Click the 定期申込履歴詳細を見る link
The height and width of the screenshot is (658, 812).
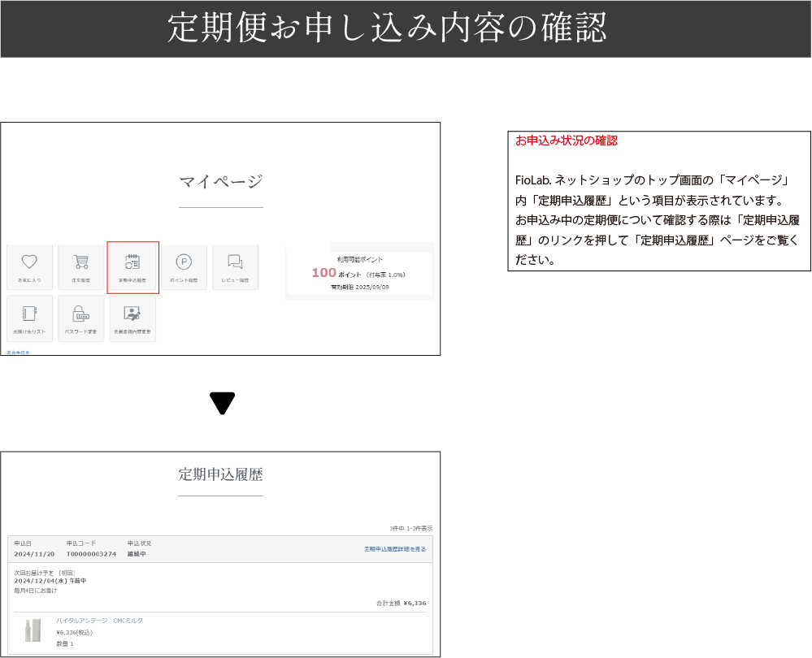click(x=395, y=549)
